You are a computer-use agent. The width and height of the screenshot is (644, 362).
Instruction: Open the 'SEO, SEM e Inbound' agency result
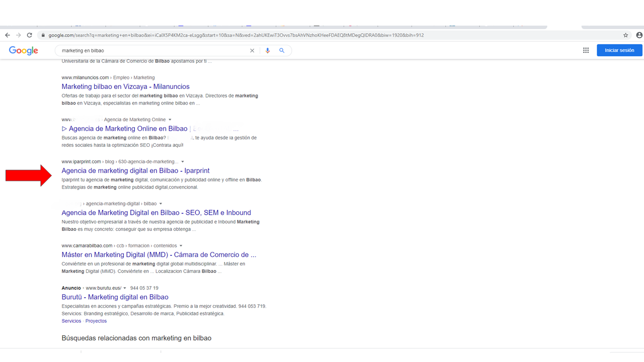tap(156, 213)
